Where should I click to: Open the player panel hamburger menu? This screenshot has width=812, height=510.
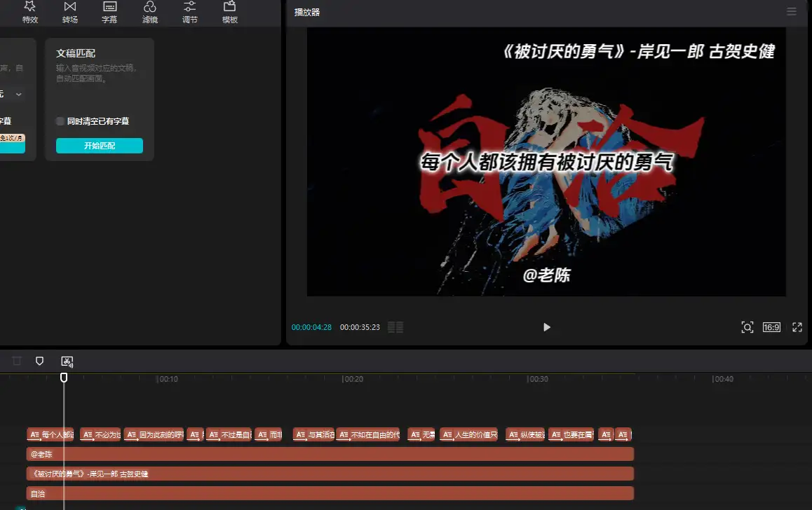(x=791, y=12)
